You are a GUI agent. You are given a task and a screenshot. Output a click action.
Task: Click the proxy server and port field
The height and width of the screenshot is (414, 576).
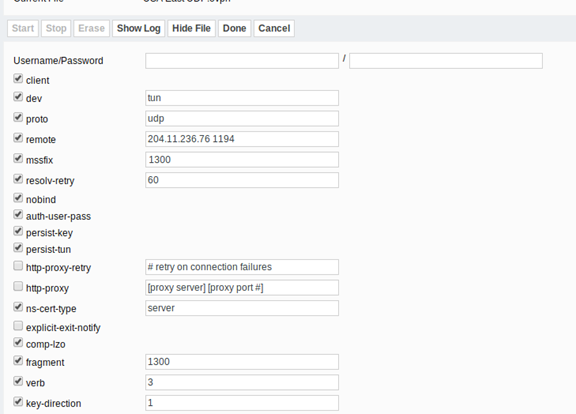(x=242, y=288)
